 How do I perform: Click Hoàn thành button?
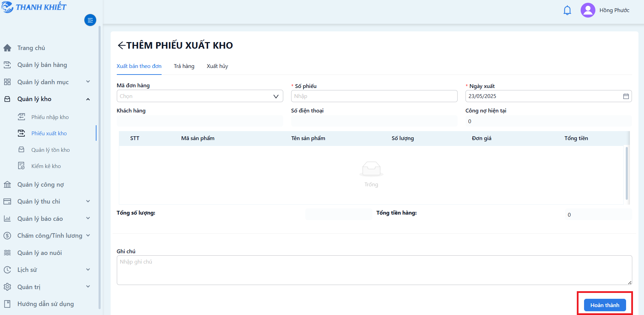[605, 305]
